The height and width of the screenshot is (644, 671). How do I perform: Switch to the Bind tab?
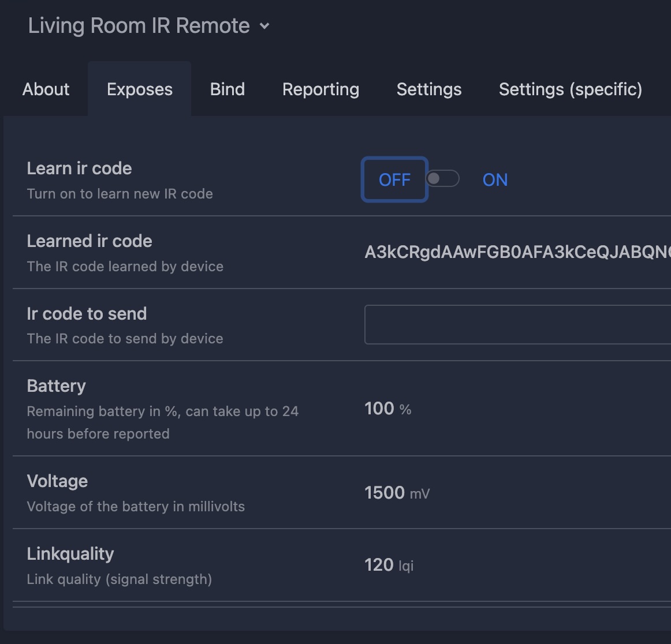pos(228,89)
